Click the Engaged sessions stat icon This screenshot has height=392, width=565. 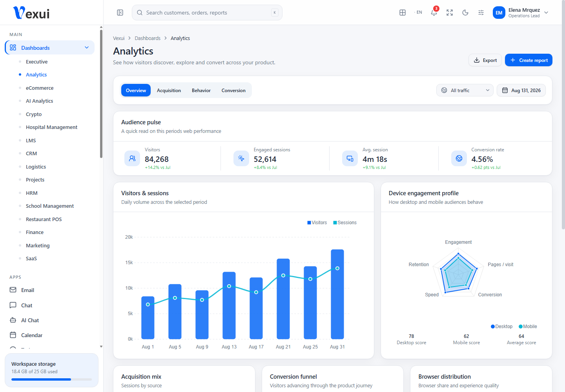[x=241, y=158]
